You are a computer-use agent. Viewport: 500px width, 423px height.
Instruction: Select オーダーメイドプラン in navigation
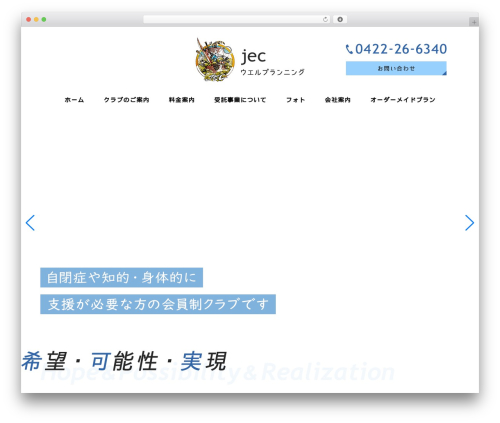point(403,100)
